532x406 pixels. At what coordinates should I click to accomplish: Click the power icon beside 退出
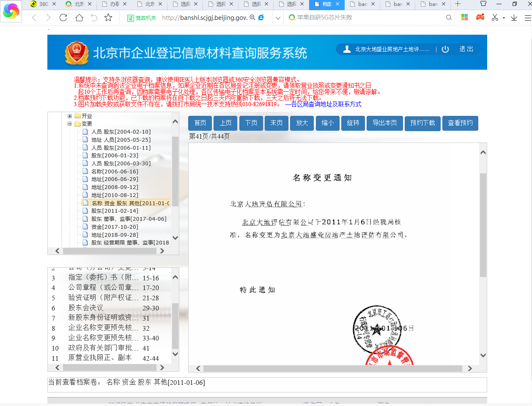click(x=445, y=49)
